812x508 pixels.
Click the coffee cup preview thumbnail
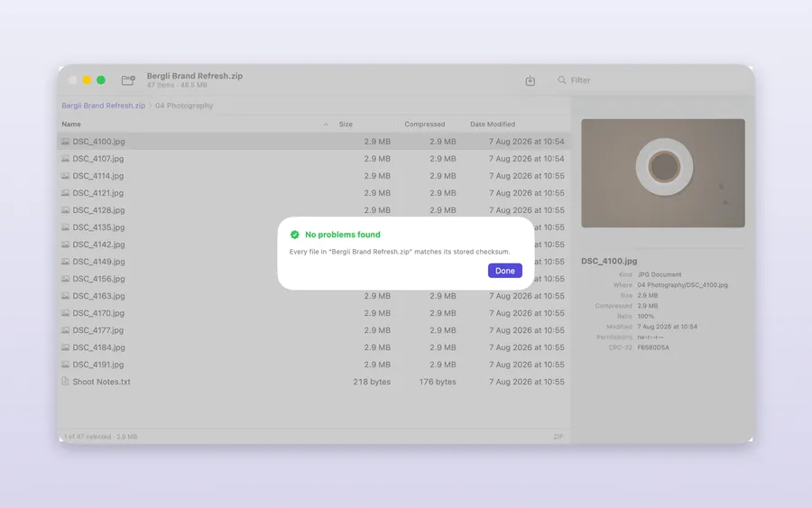click(x=663, y=173)
